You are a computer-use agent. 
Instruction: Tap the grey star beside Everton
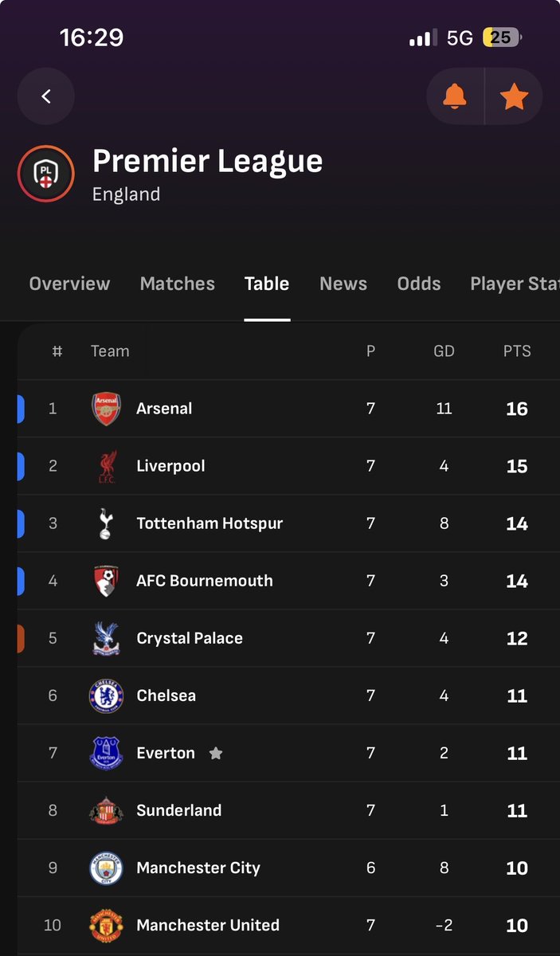click(216, 753)
